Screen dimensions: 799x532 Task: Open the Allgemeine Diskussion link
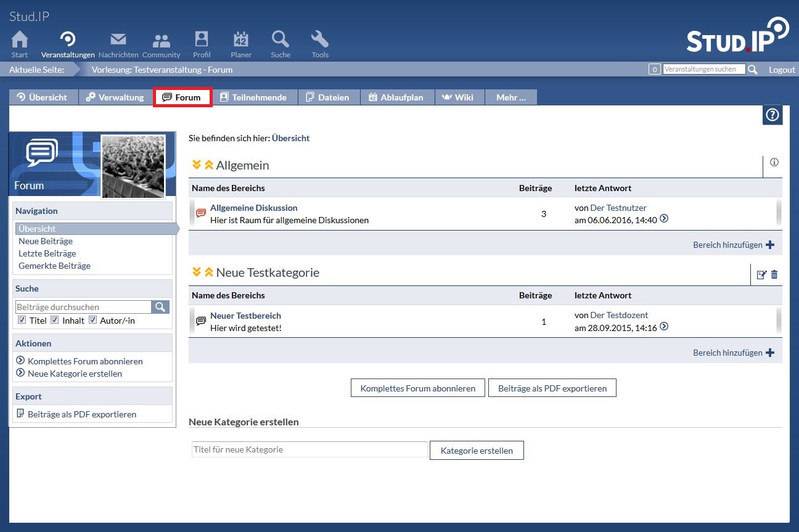point(253,208)
